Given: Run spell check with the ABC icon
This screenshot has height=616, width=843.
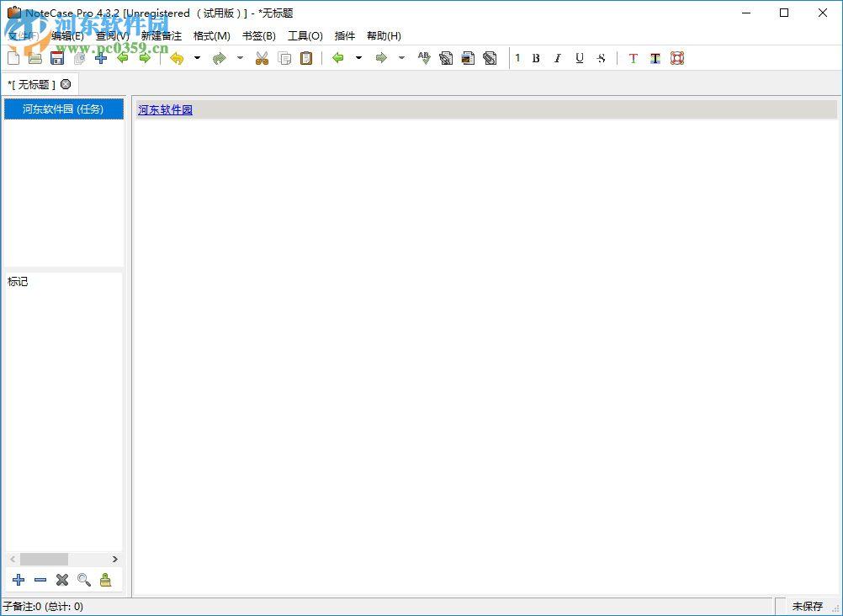Looking at the screenshot, I should tap(423, 58).
